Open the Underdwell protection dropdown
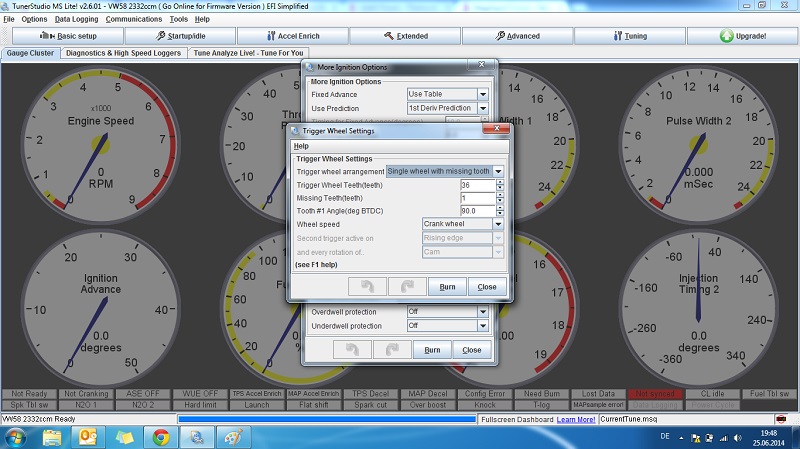Viewport: 800px width, 449px height. click(x=483, y=326)
